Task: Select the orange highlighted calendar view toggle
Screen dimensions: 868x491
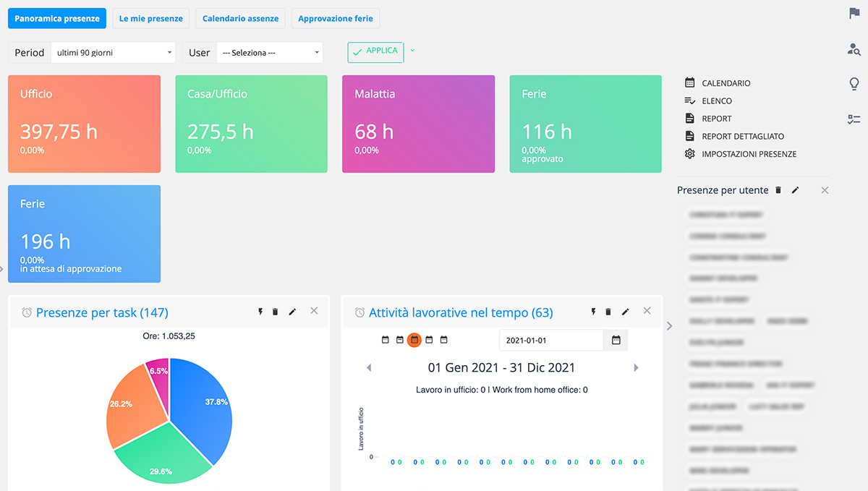Action: [x=414, y=340]
